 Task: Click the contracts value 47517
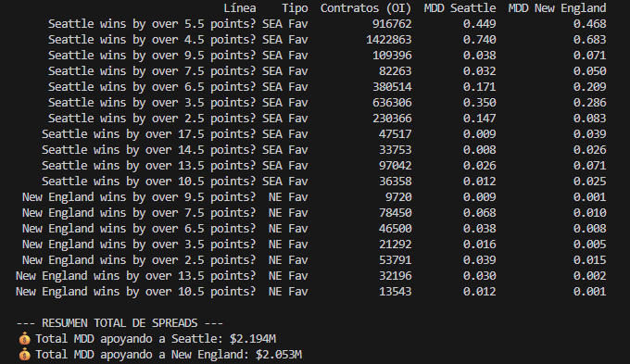coord(395,133)
